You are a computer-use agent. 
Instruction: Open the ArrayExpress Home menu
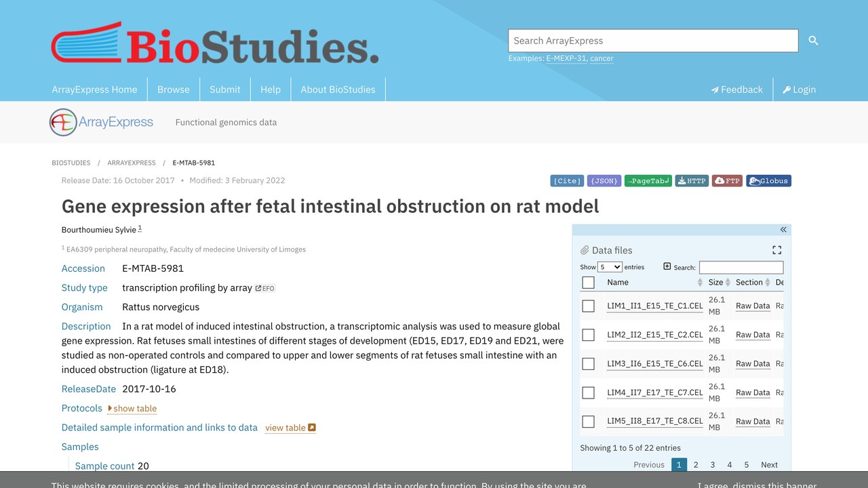94,89
